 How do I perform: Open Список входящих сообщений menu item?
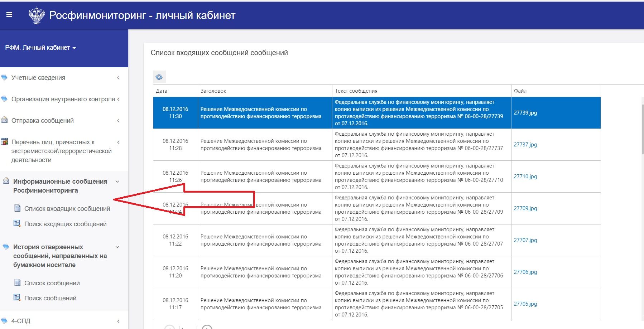click(x=67, y=209)
